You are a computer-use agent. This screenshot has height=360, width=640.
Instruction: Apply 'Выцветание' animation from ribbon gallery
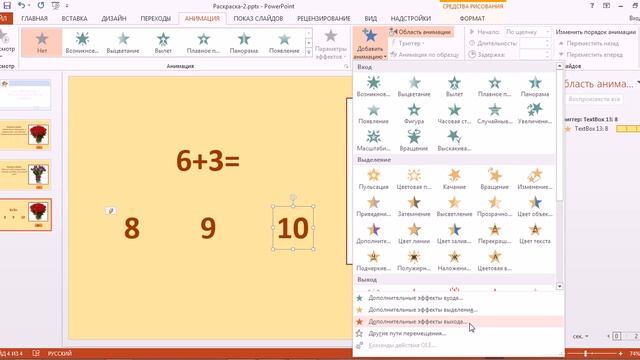pyautogui.click(x=122, y=42)
